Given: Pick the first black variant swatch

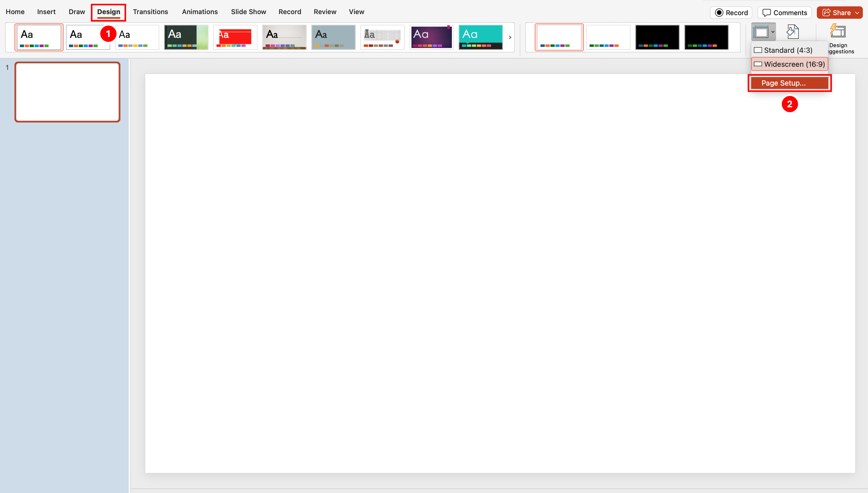Looking at the screenshot, I should point(657,37).
